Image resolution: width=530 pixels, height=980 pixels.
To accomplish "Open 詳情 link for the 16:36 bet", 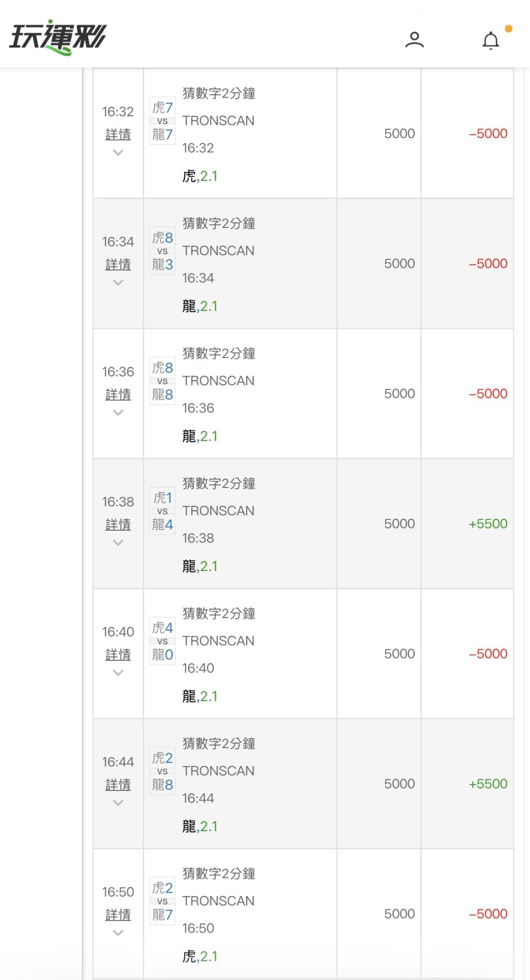I will (118, 395).
